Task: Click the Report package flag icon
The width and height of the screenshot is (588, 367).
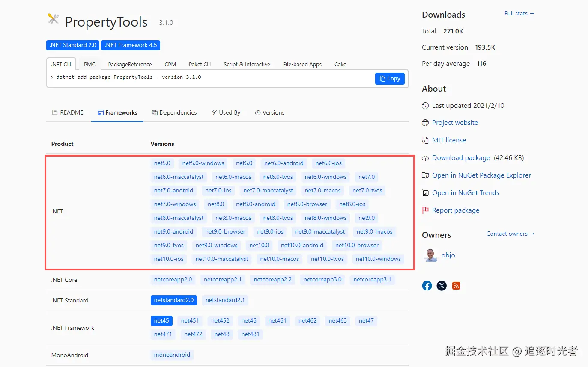Action: pyautogui.click(x=425, y=210)
